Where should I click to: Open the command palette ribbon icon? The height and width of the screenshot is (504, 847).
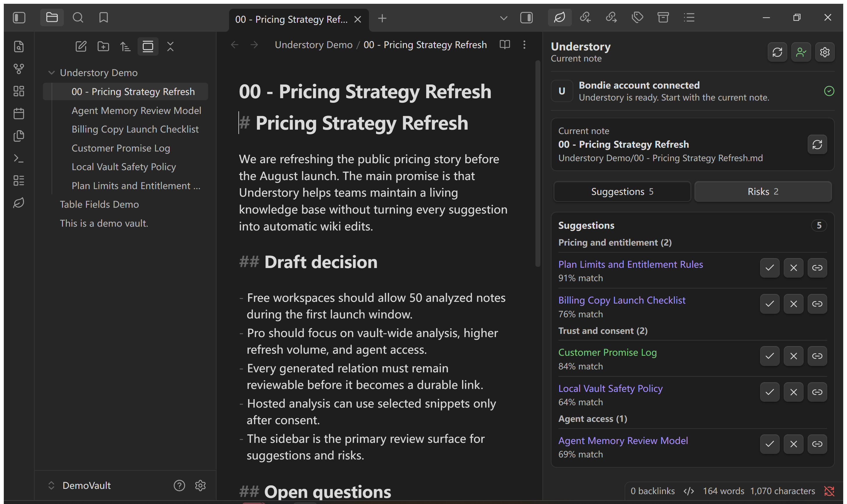pyautogui.click(x=19, y=158)
